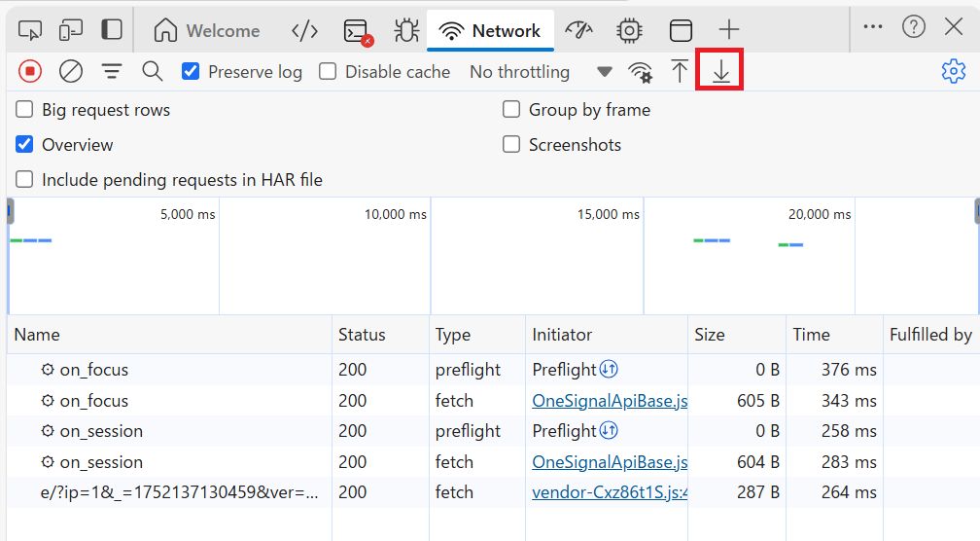Open Network settings gear icon
980x541 pixels.
pyautogui.click(x=953, y=71)
